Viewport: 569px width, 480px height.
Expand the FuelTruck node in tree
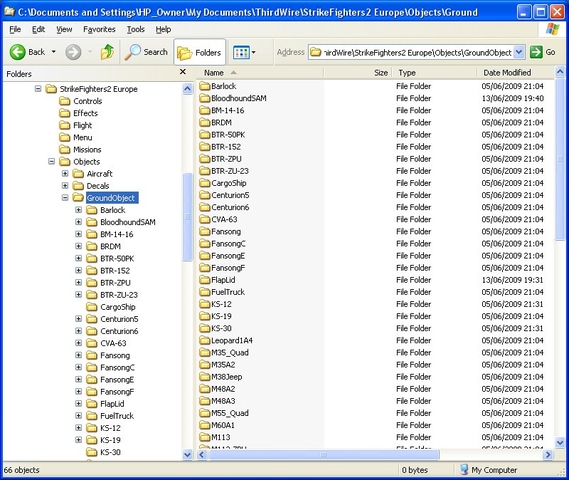78,415
